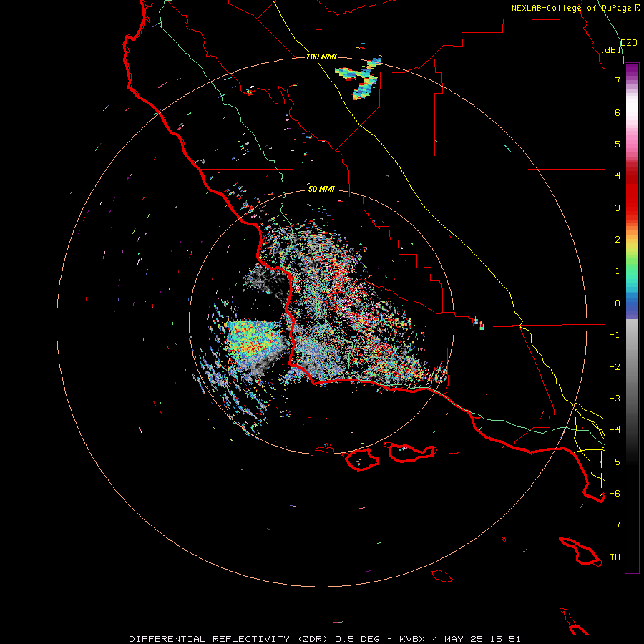This screenshot has height=644, width=644.
Task: Click the 6 value on the color scale
Action: click(618, 112)
